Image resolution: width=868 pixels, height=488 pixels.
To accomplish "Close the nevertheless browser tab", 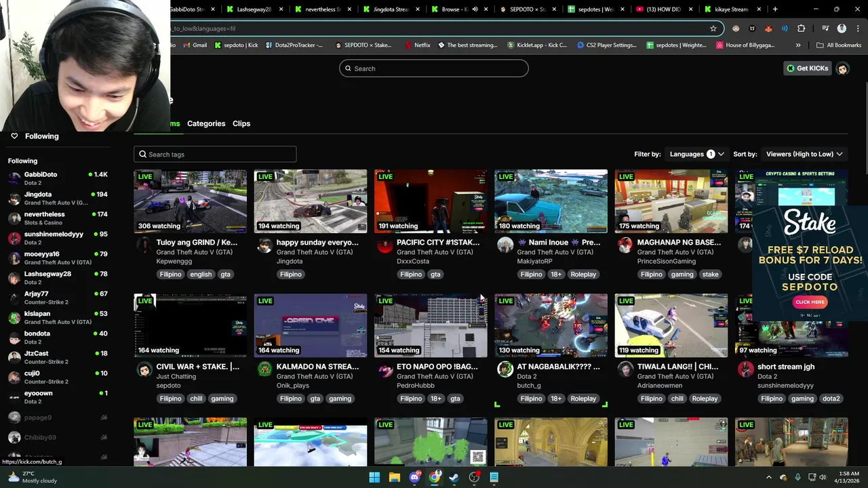I will click(x=351, y=9).
